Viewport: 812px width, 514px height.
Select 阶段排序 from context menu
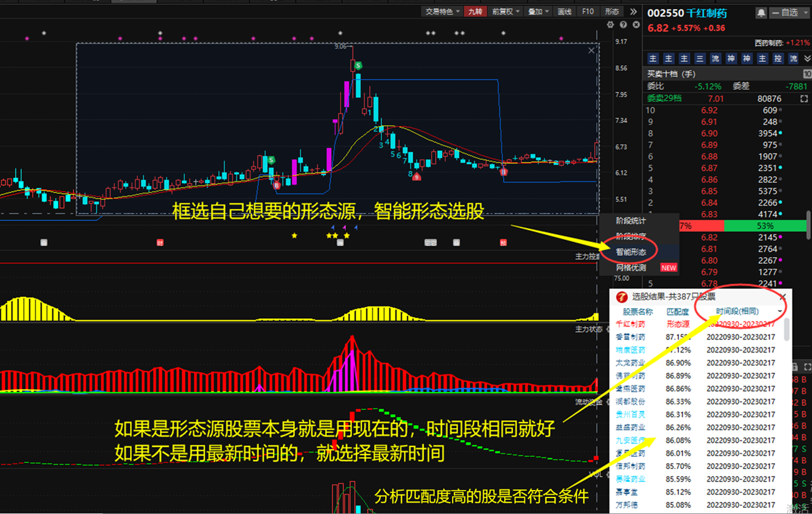(639, 236)
